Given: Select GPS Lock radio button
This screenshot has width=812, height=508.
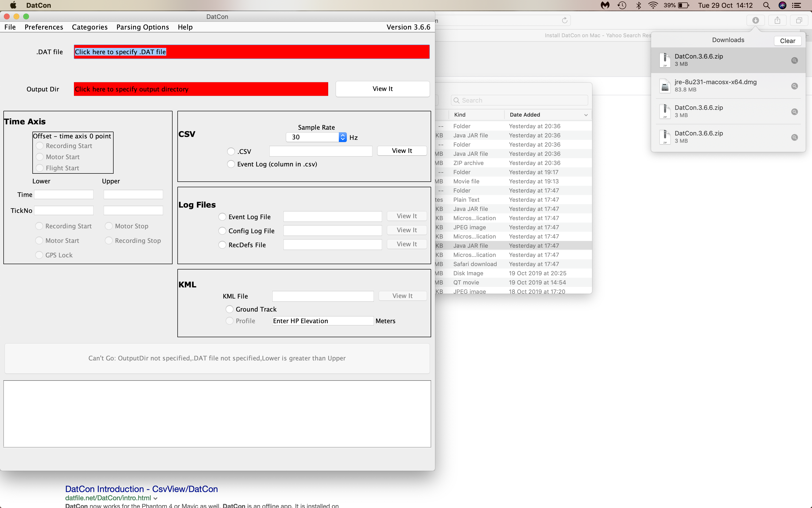Looking at the screenshot, I should 39,255.
